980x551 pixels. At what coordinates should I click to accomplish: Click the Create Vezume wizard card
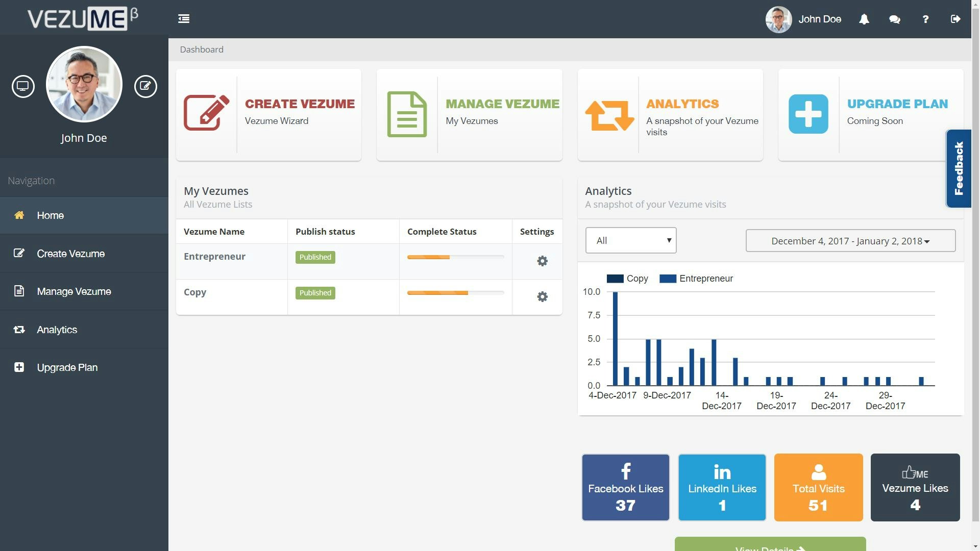[x=268, y=115]
